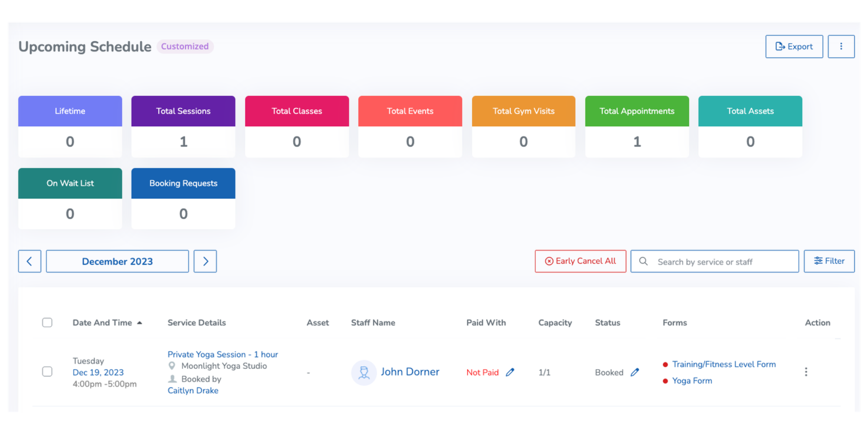Check the checkbox for the Dec 19 session
868x434 pixels.
coord(47,372)
